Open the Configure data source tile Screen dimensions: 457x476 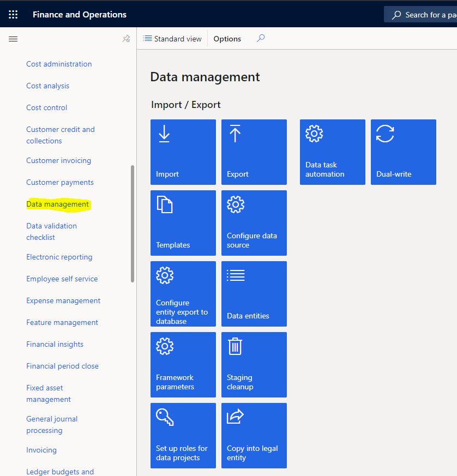254,223
